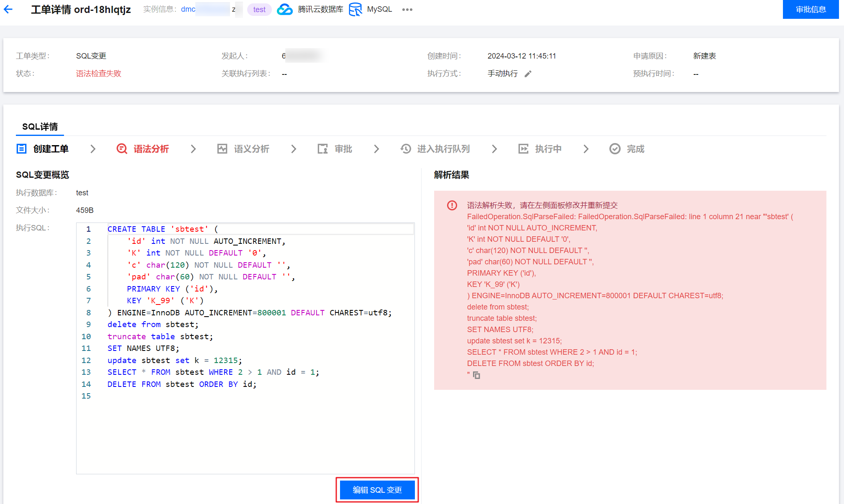Click the chevron after 语义分析
Viewport: 844px width, 504px height.
[x=294, y=149]
